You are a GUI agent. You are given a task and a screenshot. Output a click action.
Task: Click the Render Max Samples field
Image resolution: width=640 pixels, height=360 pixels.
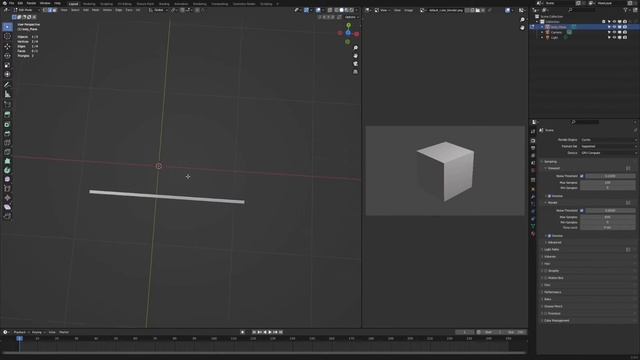608,217
